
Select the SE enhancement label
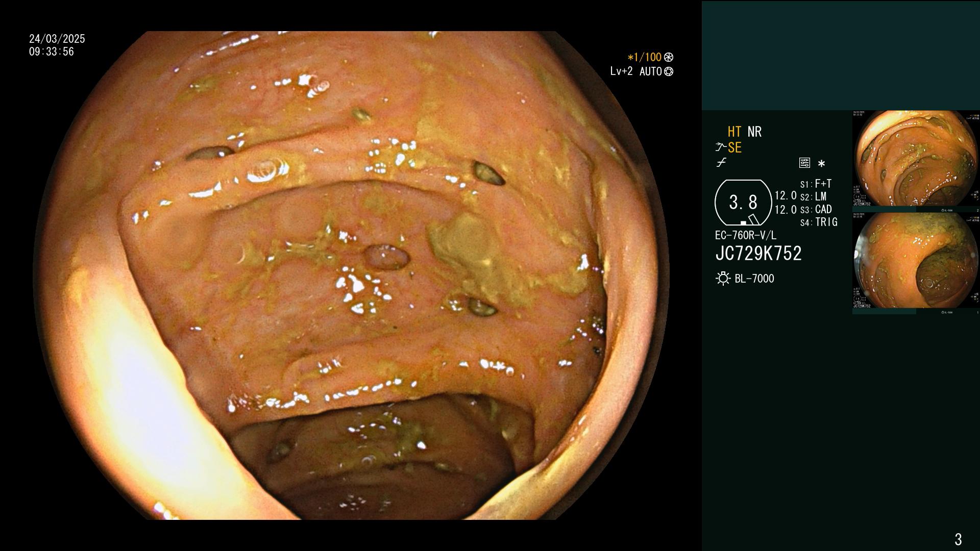pos(734,147)
